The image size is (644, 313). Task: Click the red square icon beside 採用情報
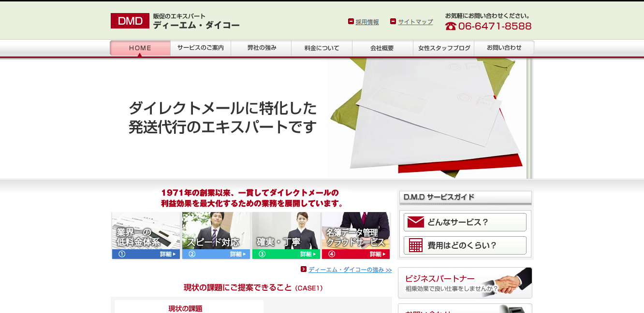pos(351,21)
